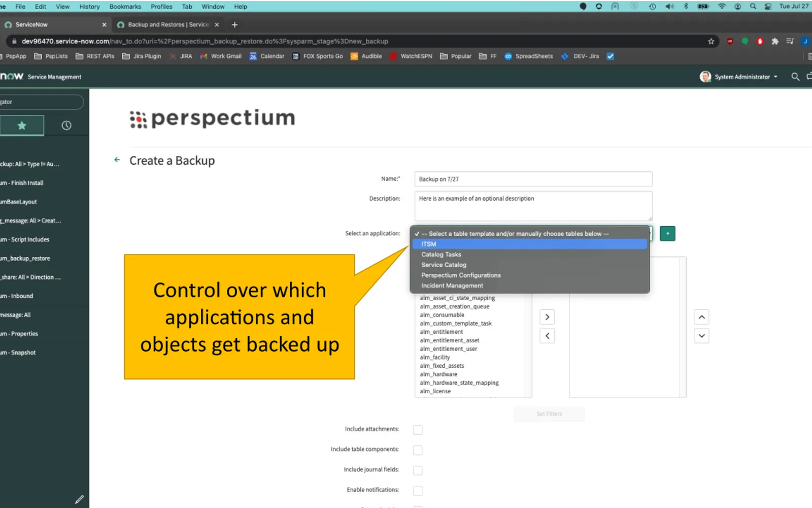Viewport: 812px width, 508px height.
Task: Click the green plus button next to application dropdown
Action: point(667,234)
